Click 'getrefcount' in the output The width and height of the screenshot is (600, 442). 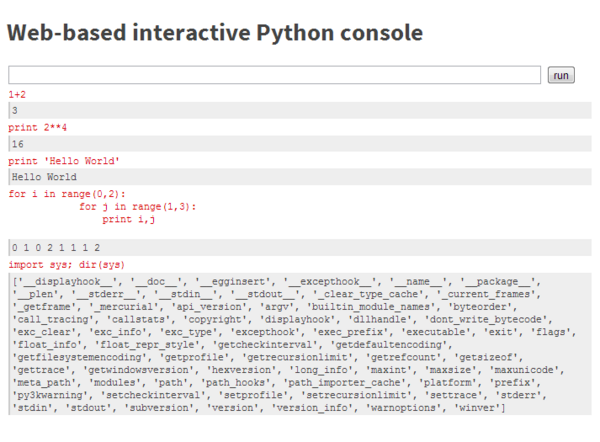click(403, 357)
